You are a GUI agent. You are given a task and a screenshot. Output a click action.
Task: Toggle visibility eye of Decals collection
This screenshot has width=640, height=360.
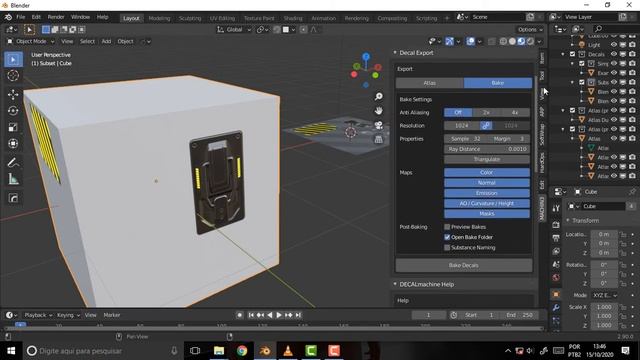[x=614, y=54]
